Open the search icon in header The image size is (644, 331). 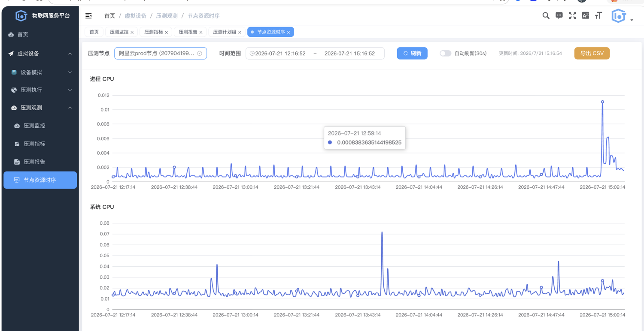coord(546,16)
